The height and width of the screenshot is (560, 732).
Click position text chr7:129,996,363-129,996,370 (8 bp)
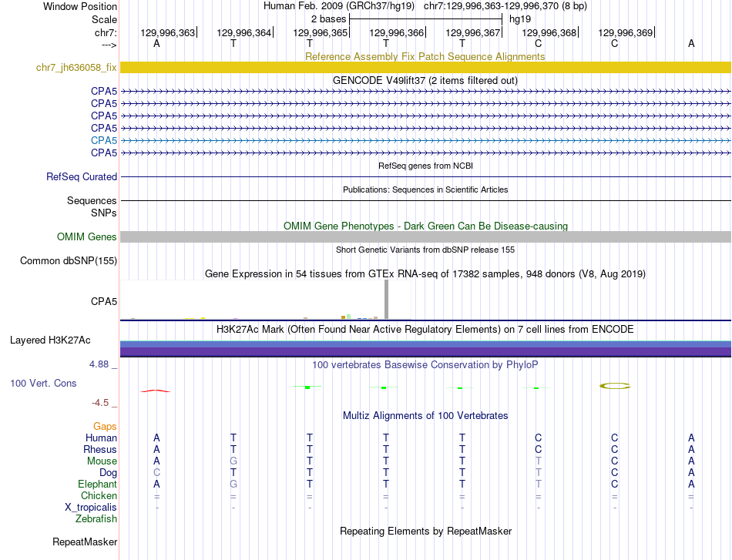click(505, 6)
